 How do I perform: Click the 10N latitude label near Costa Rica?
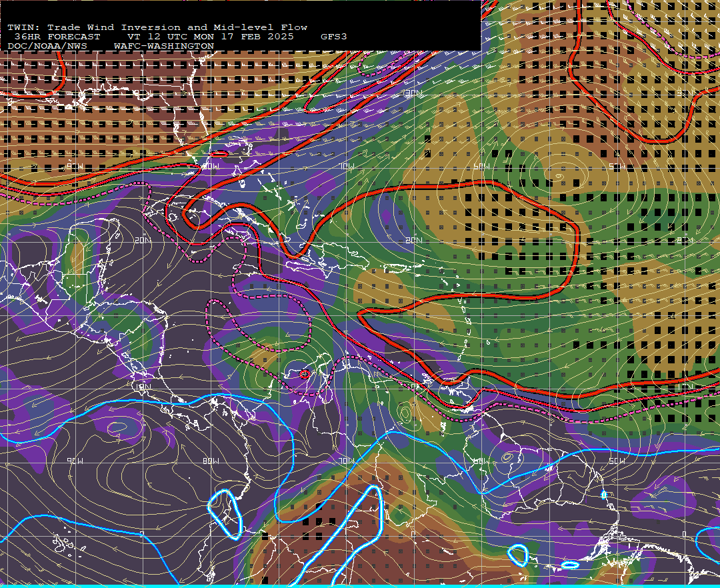[x=143, y=387]
